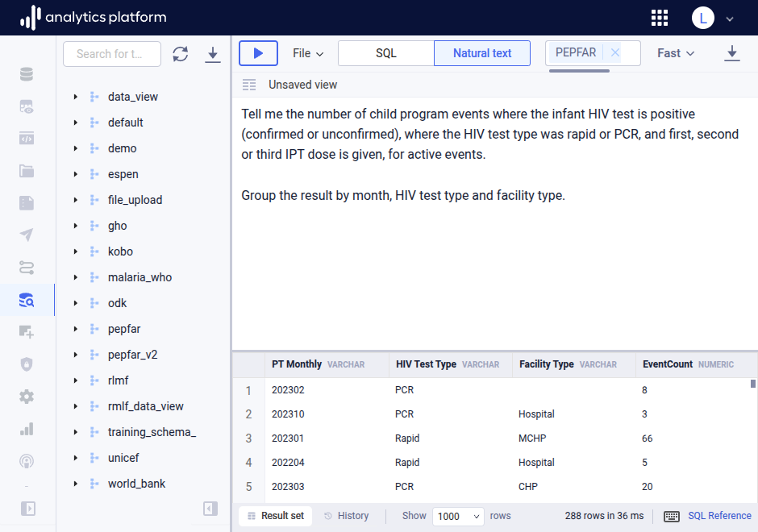The height and width of the screenshot is (532, 758).
Task: Select the pepfar_v2 schema
Action: tap(132, 355)
